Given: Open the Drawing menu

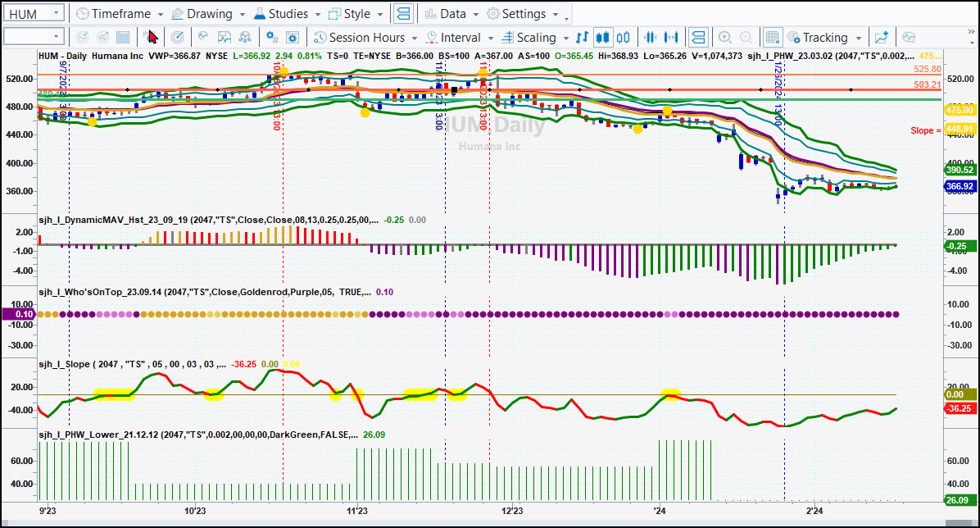Looking at the screenshot, I should [209, 14].
